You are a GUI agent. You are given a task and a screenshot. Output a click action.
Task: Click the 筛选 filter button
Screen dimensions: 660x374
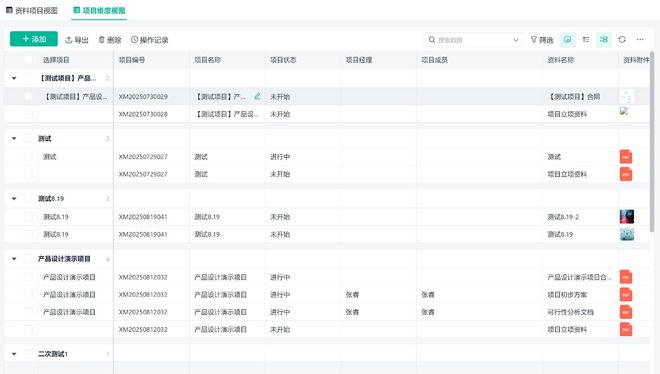(x=542, y=40)
